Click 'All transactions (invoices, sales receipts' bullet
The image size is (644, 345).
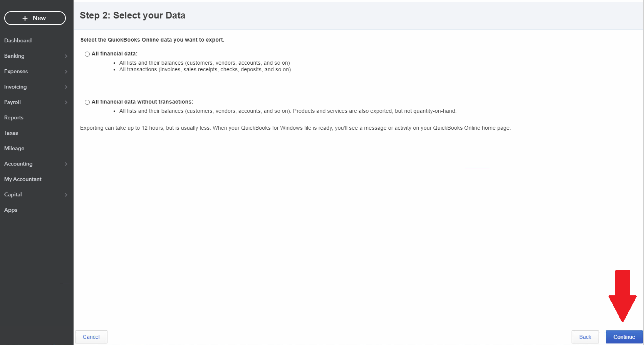tap(205, 70)
